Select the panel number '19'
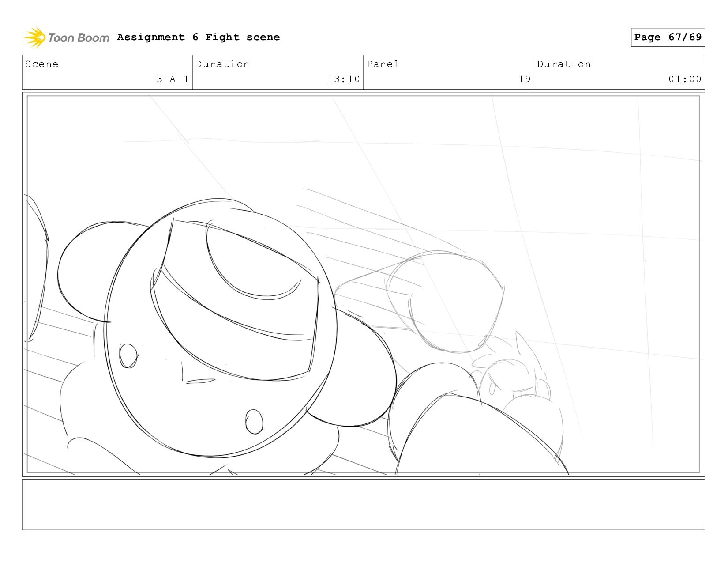The height and width of the screenshot is (563, 728). [x=525, y=79]
